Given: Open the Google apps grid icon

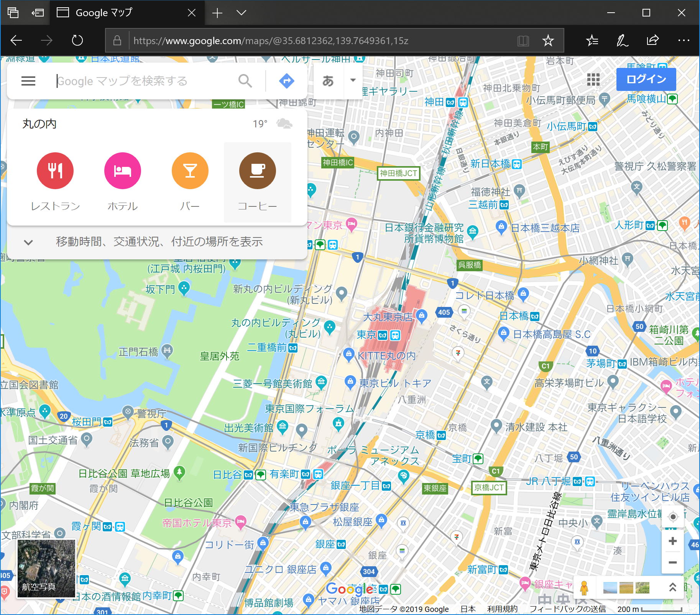Looking at the screenshot, I should (593, 79).
